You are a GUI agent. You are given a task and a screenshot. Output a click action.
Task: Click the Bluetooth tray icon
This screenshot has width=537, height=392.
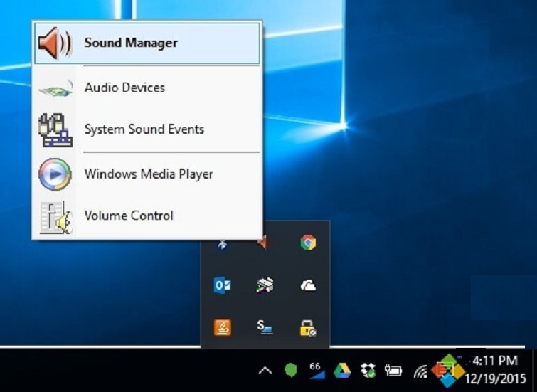(222, 244)
